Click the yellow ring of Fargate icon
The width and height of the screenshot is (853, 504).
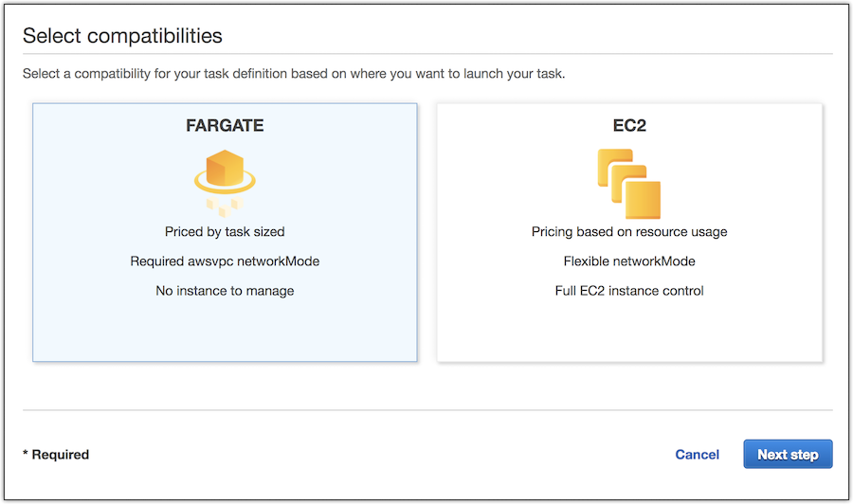(x=225, y=182)
